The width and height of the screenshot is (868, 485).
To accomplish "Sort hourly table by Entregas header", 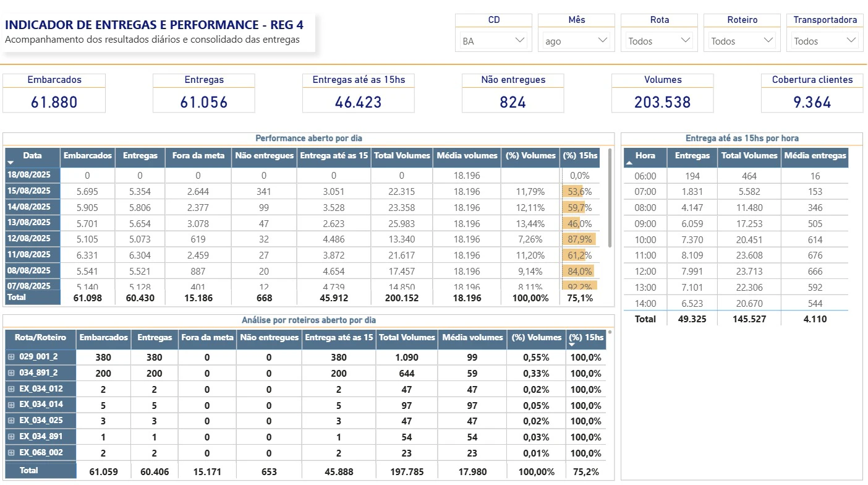I will point(692,156).
